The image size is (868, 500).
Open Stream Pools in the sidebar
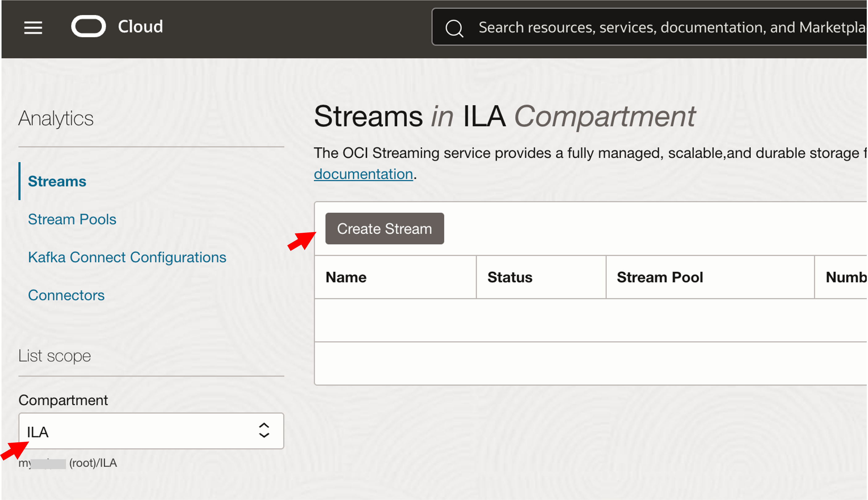pyautogui.click(x=72, y=219)
